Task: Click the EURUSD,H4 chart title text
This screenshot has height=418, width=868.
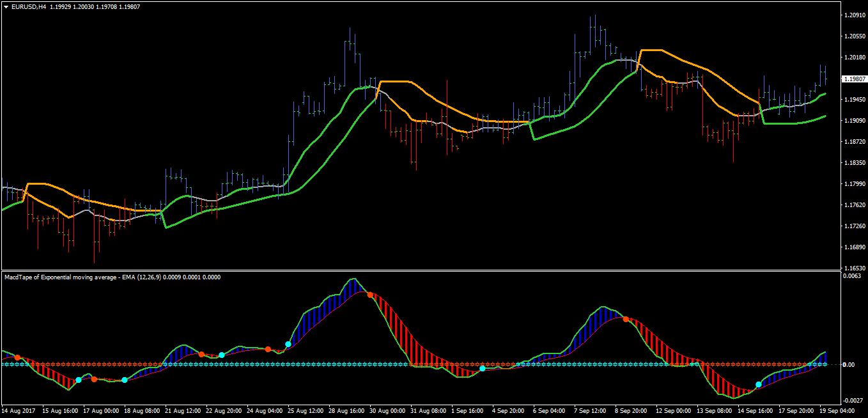Action: coord(29,6)
